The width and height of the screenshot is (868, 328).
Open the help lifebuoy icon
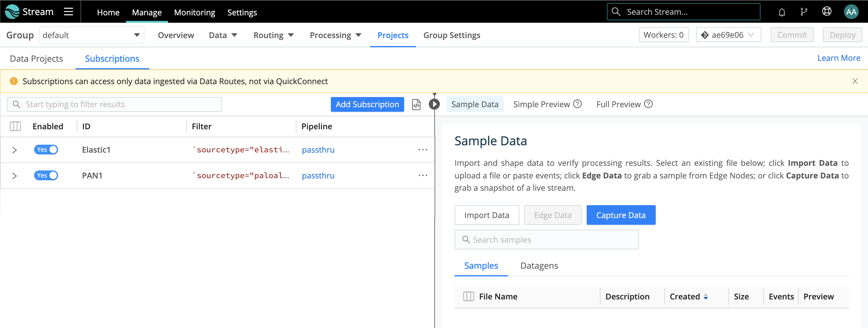pos(827,12)
